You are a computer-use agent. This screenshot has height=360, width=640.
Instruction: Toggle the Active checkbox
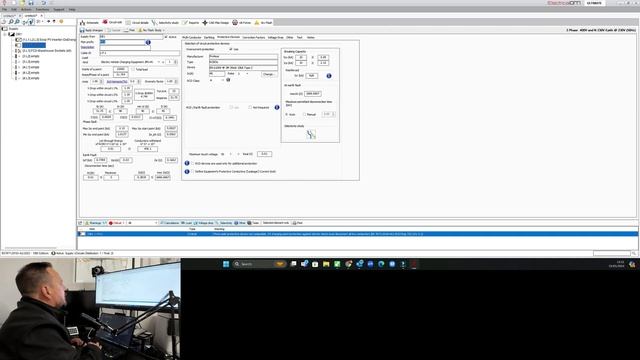click(166, 37)
